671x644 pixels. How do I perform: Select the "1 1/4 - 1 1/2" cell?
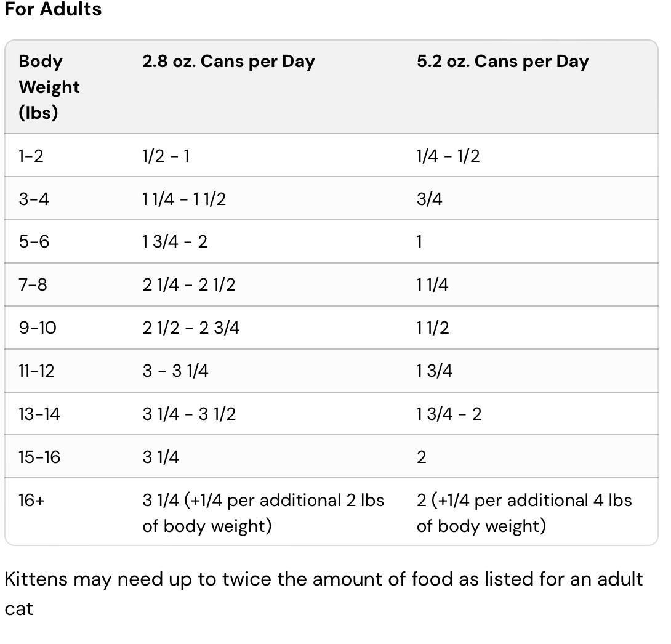pos(184,199)
